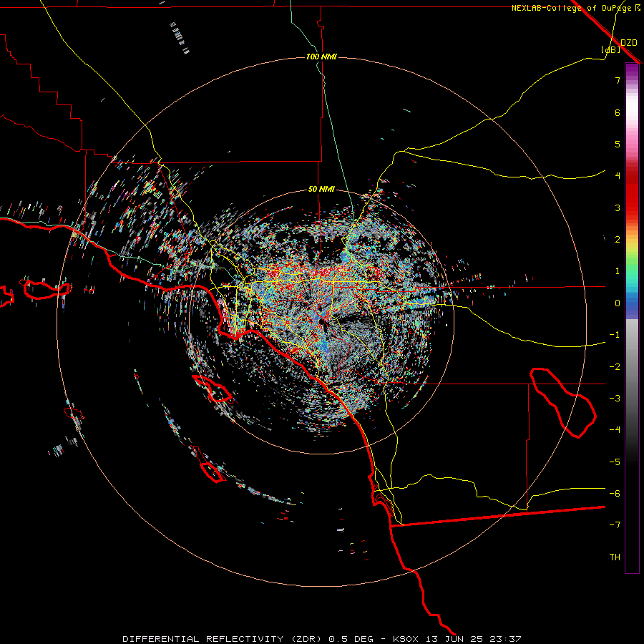Viewport: 644px width, 644px height.
Task: Click the -2 value on color scale
Action: 615,367
